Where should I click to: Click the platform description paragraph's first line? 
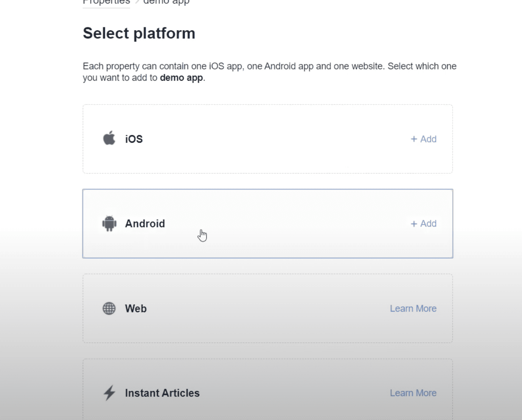(269, 66)
